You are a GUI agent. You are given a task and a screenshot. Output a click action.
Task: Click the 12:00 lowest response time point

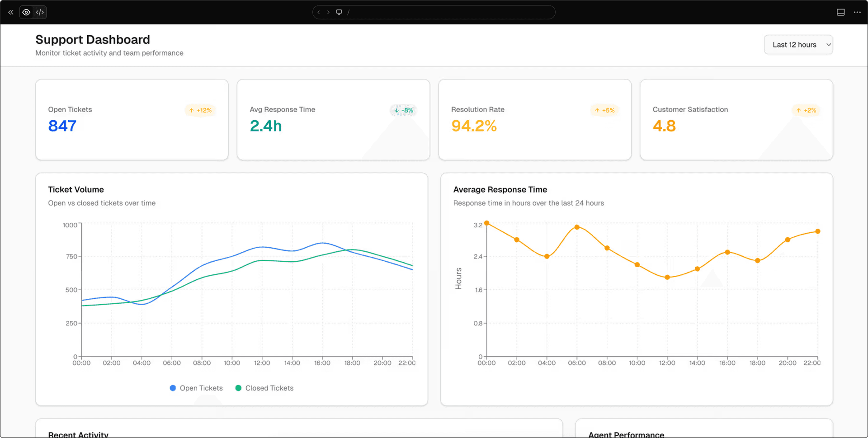667,277
